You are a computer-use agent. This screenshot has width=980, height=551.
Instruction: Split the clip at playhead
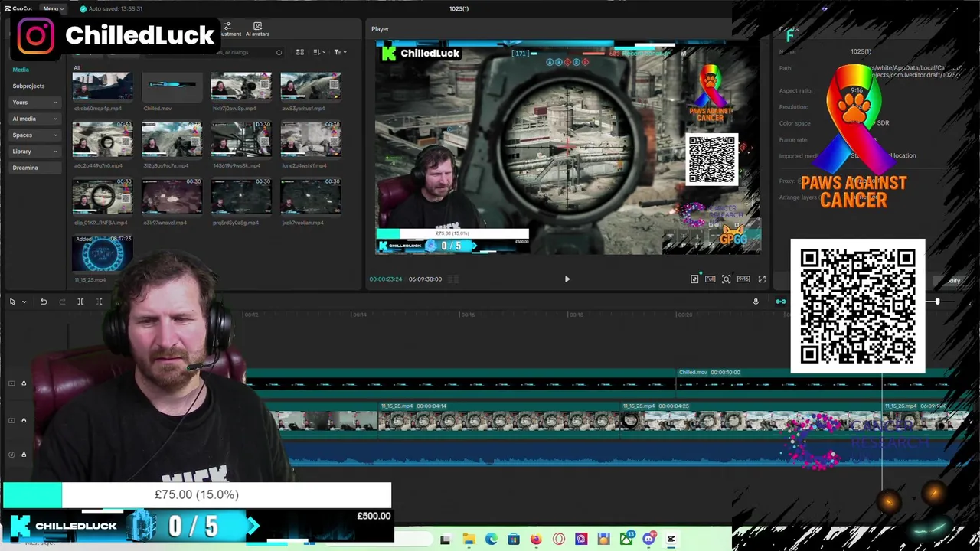80,302
